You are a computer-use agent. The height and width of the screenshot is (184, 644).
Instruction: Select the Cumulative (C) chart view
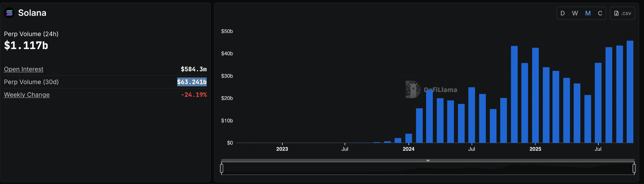[x=600, y=13]
